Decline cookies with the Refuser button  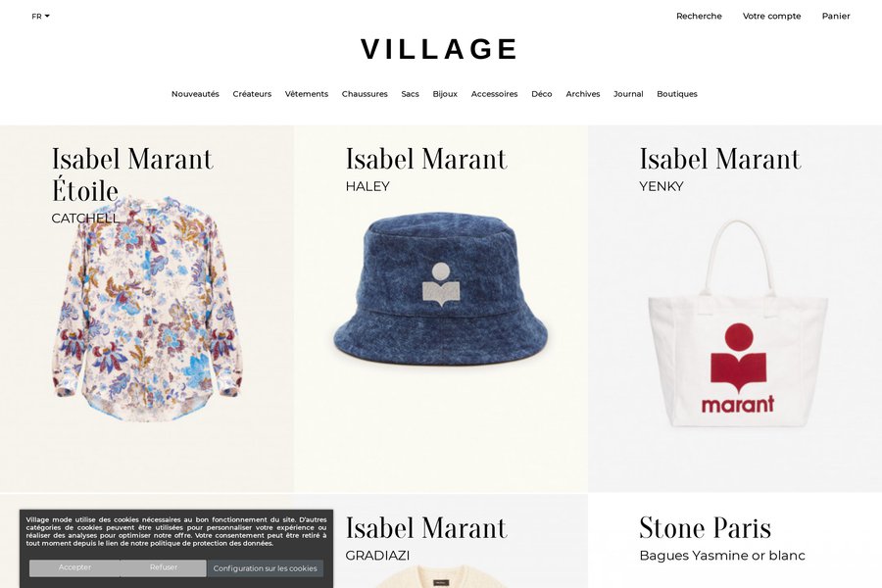coord(163,567)
